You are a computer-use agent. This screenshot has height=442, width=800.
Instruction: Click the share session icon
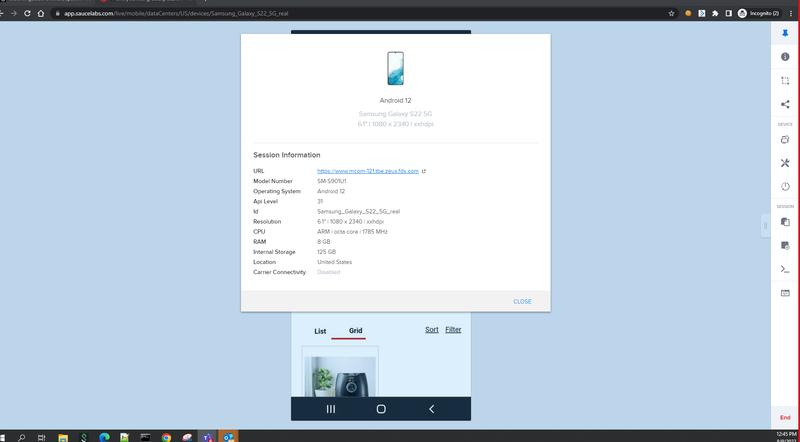coord(785,104)
